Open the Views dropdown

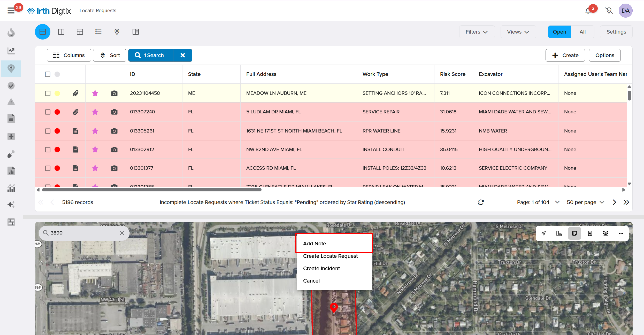click(518, 32)
